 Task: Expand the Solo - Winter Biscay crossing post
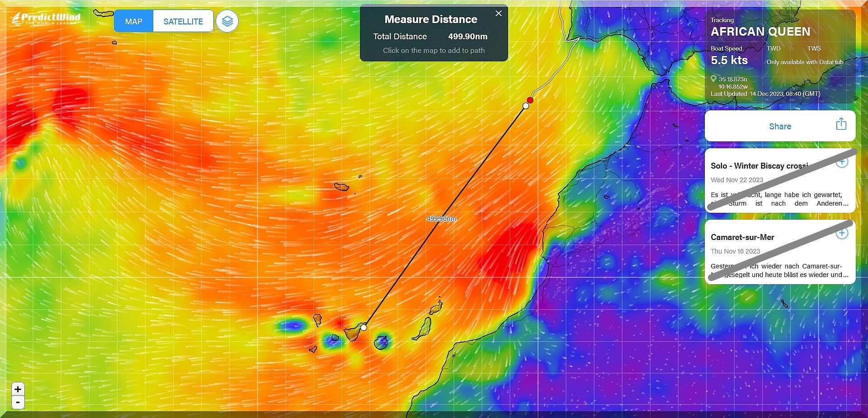pyautogui.click(x=841, y=162)
